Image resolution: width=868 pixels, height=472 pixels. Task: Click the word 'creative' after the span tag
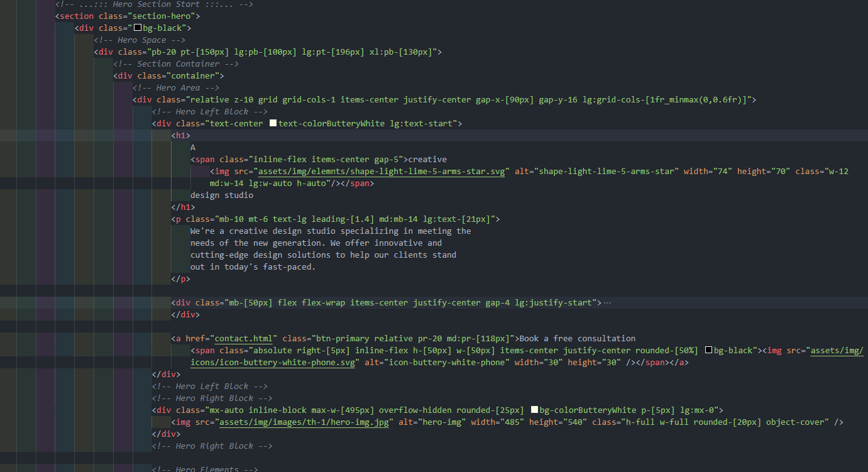pyautogui.click(x=427, y=160)
